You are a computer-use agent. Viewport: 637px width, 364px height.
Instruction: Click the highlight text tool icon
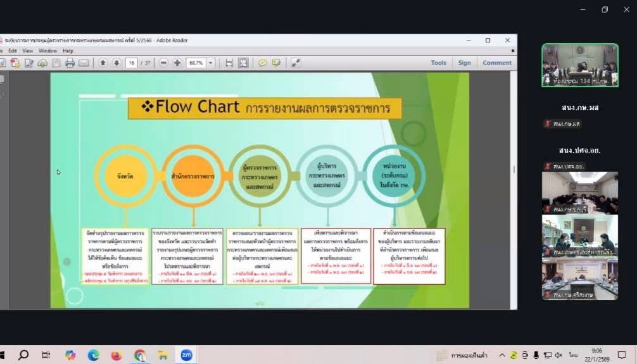[x=276, y=63]
